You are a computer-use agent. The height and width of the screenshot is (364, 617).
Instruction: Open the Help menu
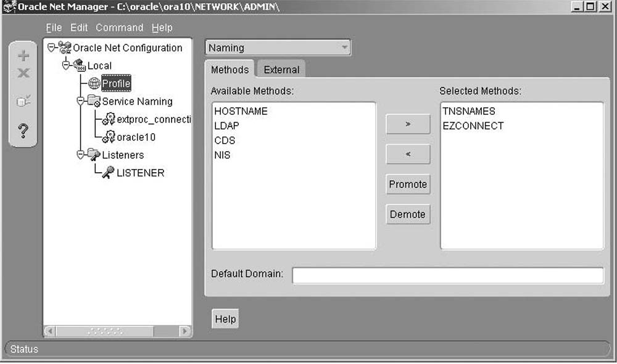[x=162, y=28]
